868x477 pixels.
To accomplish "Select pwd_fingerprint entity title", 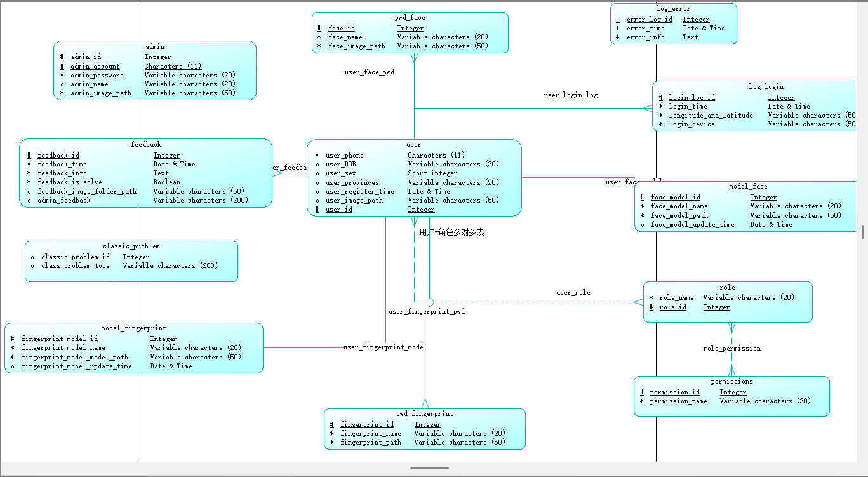I will tap(425, 414).
